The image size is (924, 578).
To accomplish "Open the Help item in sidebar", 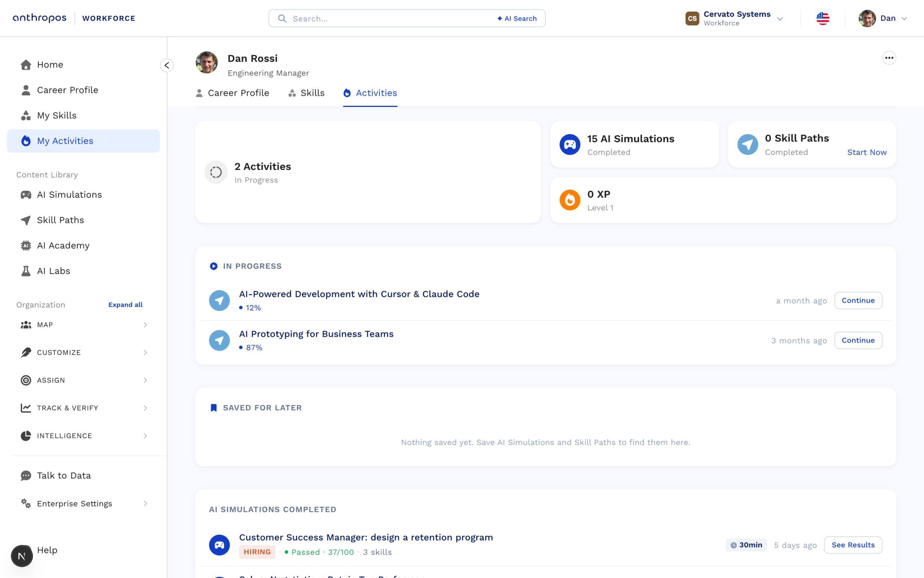I will (x=47, y=550).
